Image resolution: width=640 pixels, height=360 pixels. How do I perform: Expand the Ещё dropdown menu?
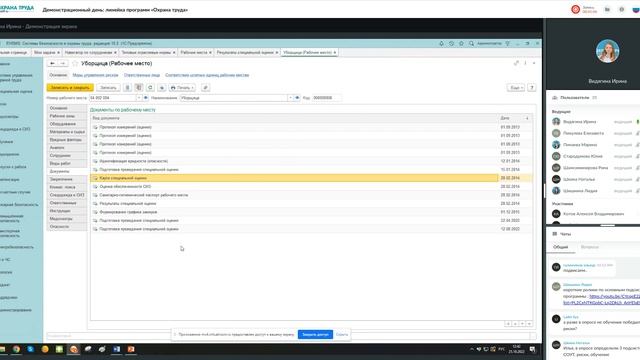516,87
